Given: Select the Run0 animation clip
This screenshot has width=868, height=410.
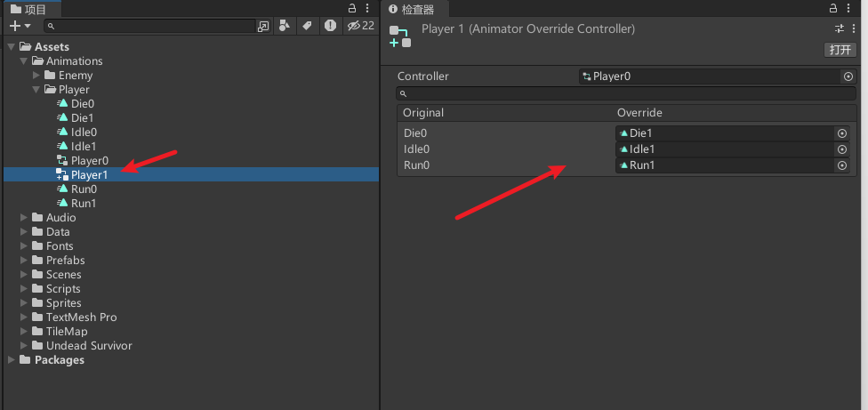Looking at the screenshot, I should [x=84, y=189].
